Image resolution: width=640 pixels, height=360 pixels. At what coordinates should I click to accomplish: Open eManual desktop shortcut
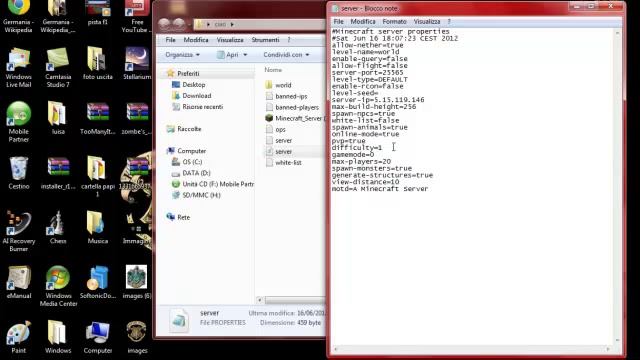click(19, 282)
